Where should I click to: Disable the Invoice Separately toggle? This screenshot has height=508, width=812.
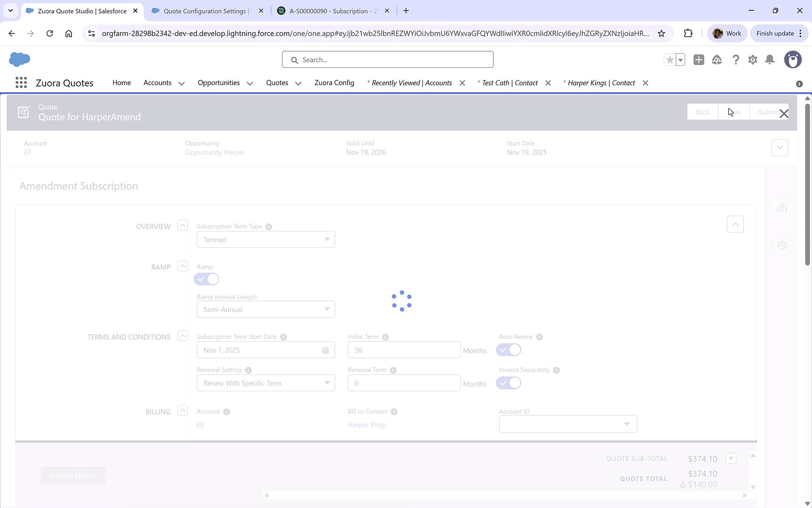point(508,383)
